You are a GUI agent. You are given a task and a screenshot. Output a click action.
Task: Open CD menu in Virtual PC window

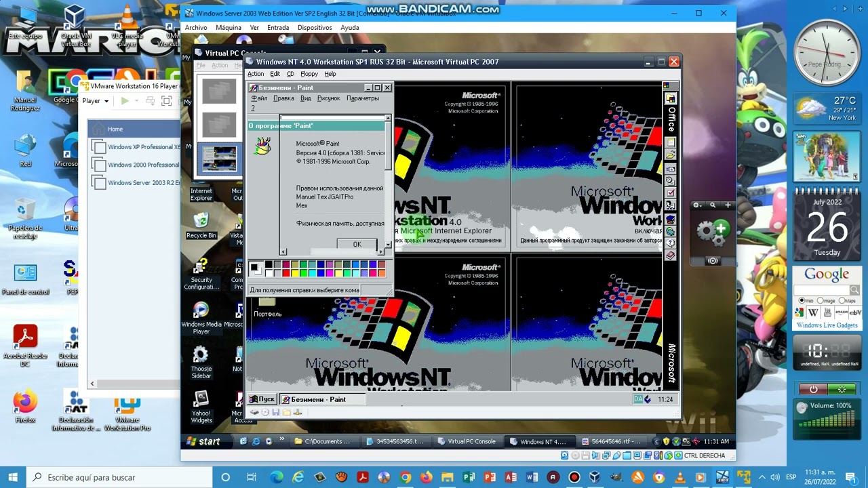tap(290, 74)
